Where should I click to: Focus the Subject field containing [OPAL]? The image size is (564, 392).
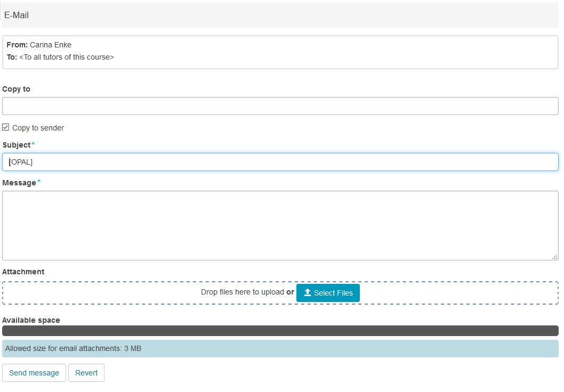280,162
